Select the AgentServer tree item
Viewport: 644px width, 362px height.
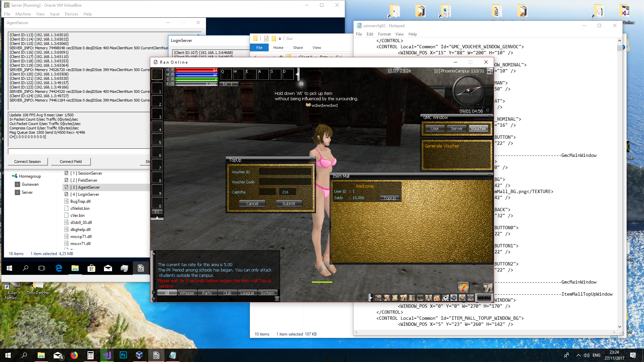tap(86, 187)
